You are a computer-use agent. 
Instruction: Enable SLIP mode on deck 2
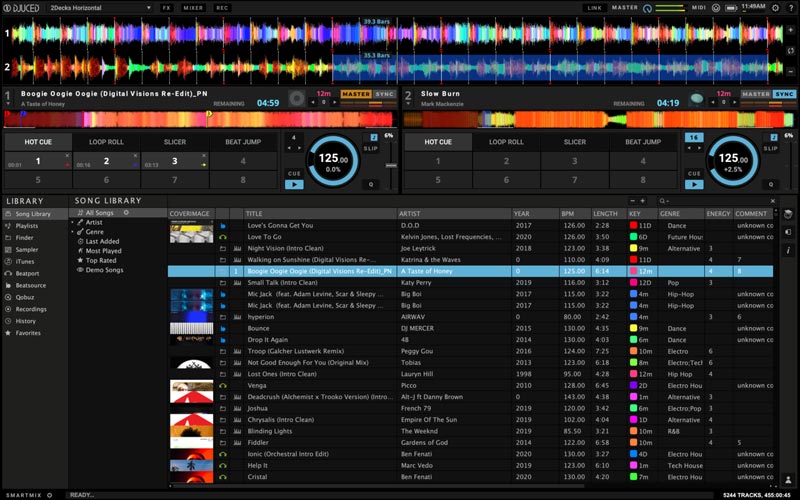[770, 148]
